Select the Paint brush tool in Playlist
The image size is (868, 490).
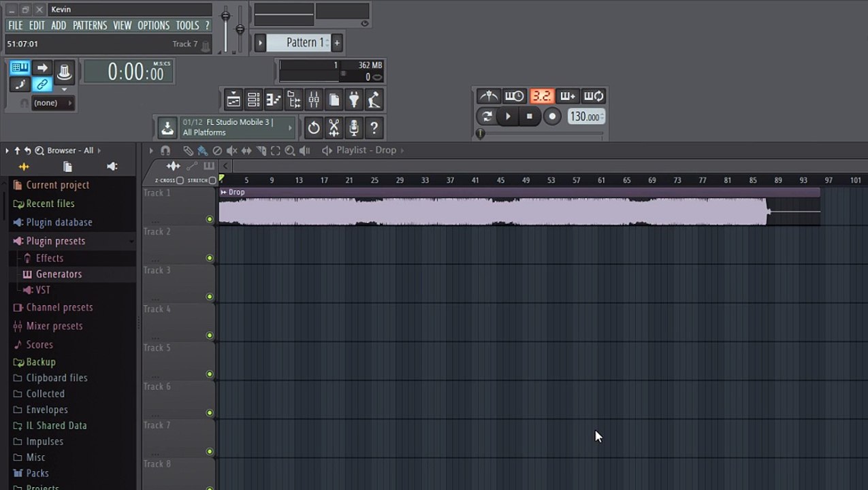(x=202, y=150)
